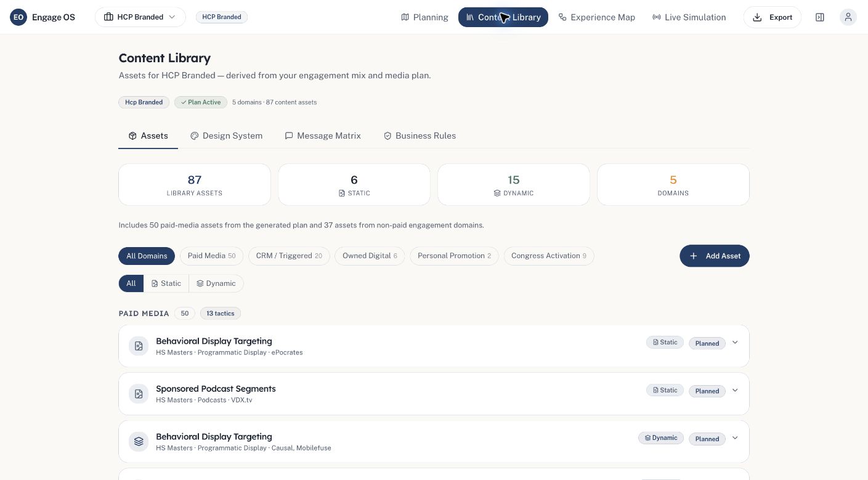Select the All type filter

131,283
